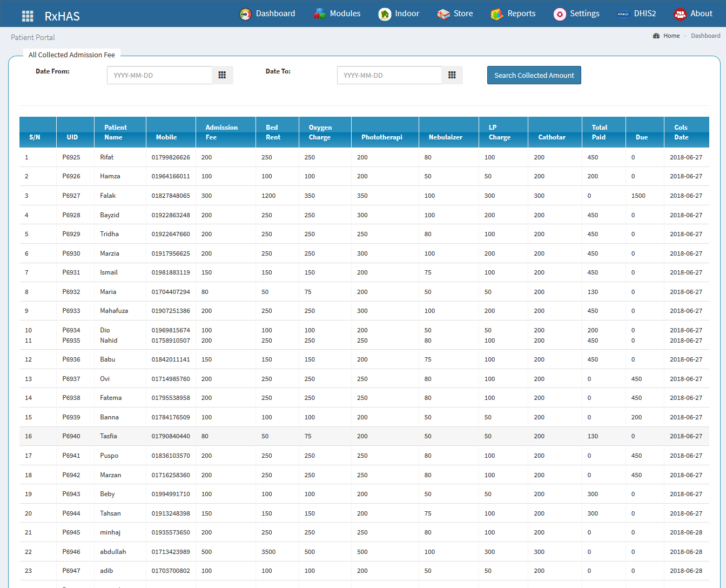Click the About people icon

pyautogui.click(x=680, y=14)
